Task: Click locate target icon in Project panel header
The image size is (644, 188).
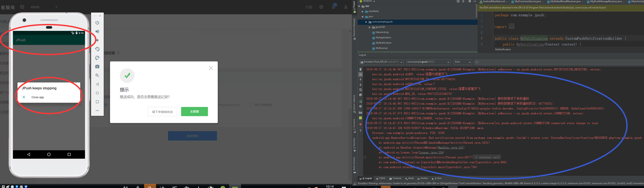Action: (458, 2)
